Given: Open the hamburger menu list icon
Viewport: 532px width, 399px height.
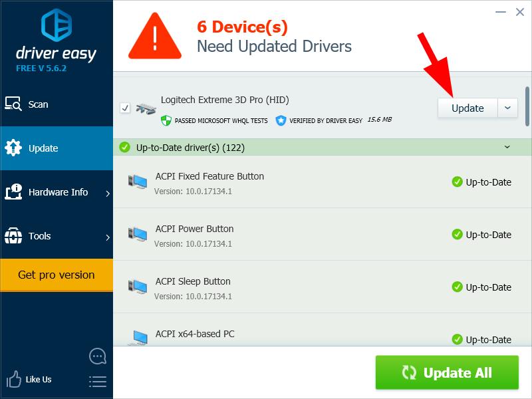Looking at the screenshot, I should pyautogui.click(x=98, y=382).
